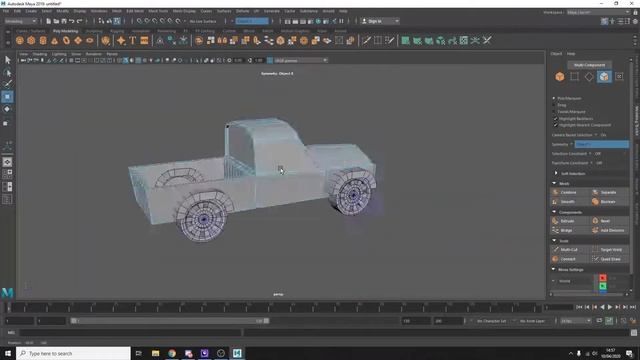Select object mode orange cube icon
The height and width of the screenshot is (360, 640).
coord(560,76)
